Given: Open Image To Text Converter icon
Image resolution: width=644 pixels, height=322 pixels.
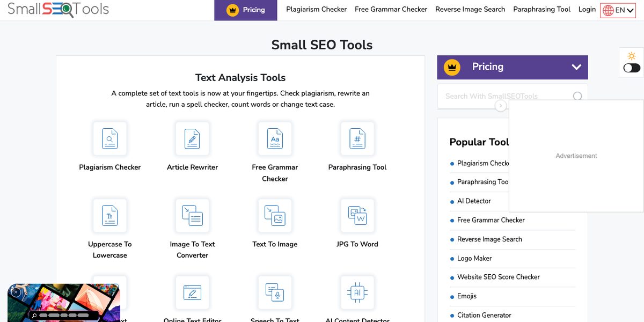Looking at the screenshot, I should point(193,216).
